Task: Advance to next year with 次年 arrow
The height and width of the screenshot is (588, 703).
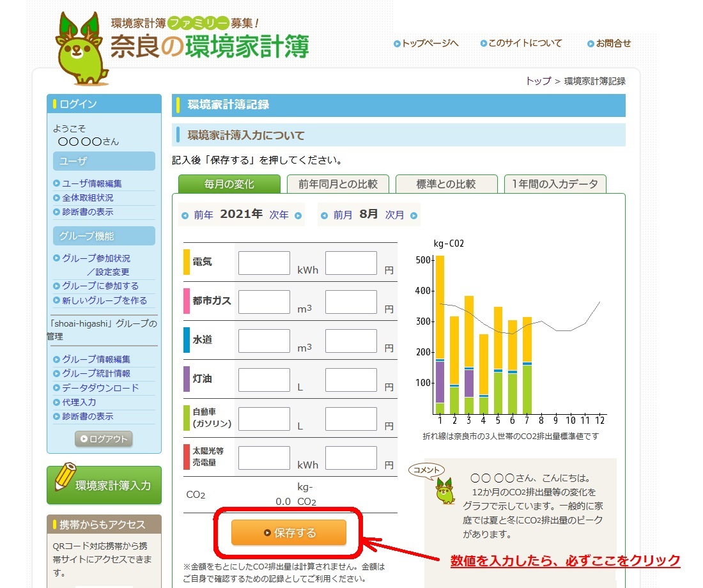Action: tap(284, 215)
